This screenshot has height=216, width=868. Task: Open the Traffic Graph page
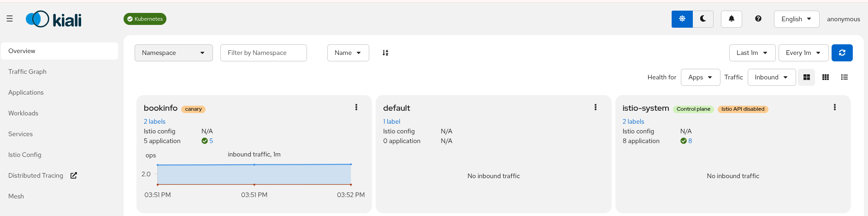point(27,72)
